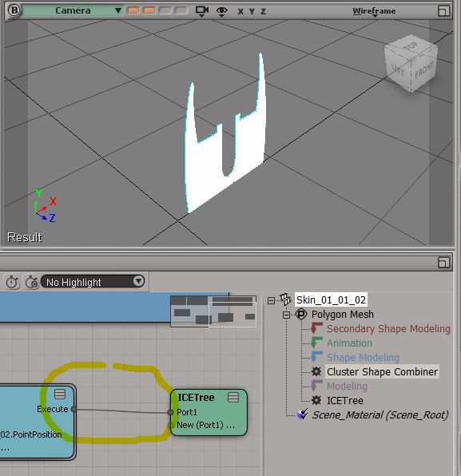Select the Shape Modeling region label
461x476 pixels.
click(364, 358)
